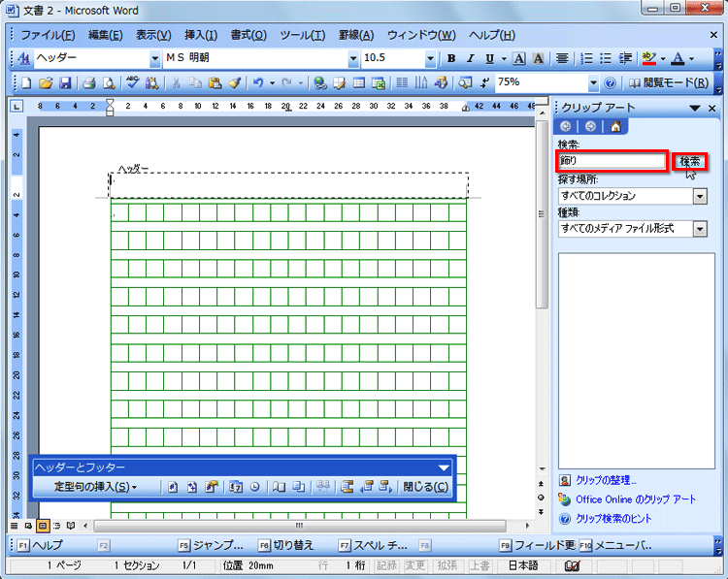Apply the font color A swatch
This screenshot has height=579, width=728.
678,58
